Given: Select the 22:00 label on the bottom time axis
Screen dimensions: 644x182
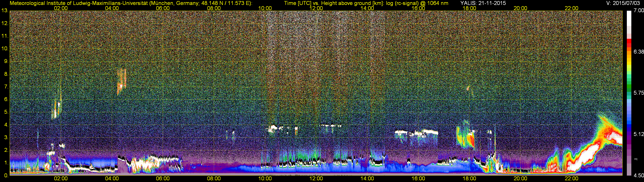Looking at the screenshot, I should pyautogui.click(x=571, y=179).
